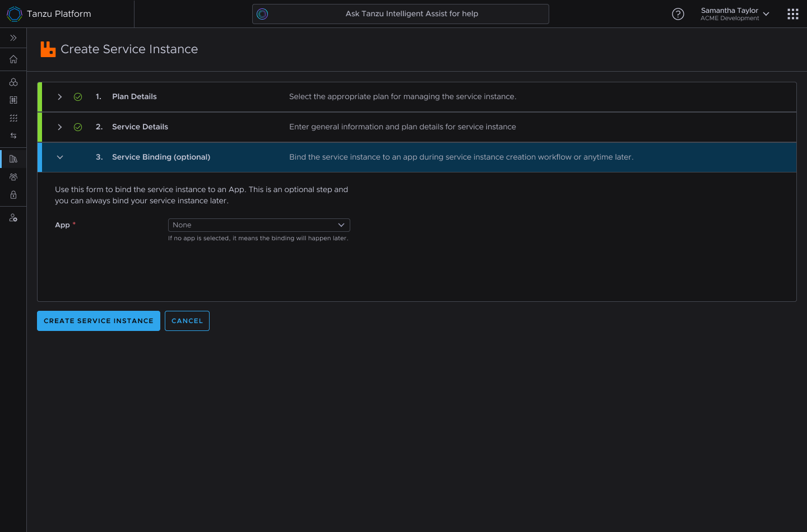Image resolution: width=807 pixels, height=532 pixels.
Task: Collapse the Service Binding step
Action: (x=60, y=157)
